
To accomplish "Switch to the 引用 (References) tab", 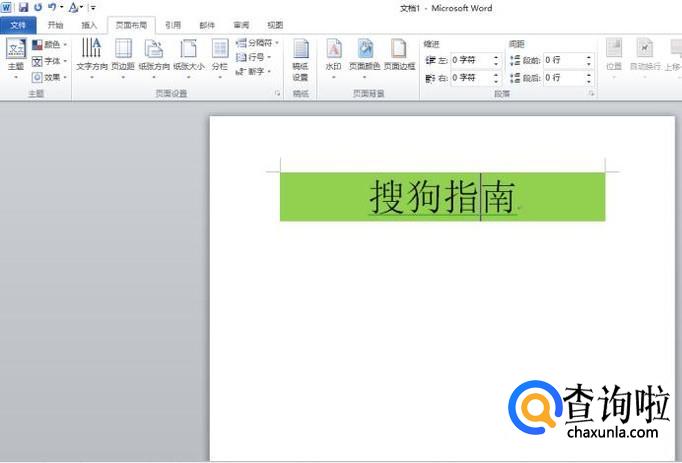I will coord(173,25).
